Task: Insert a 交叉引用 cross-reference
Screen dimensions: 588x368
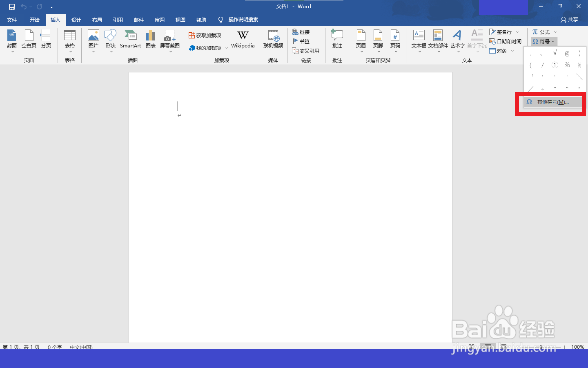Action: [306, 51]
